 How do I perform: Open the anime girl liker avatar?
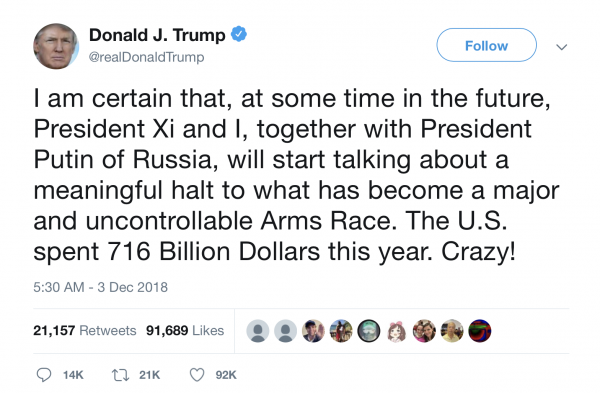click(x=396, y=331)
